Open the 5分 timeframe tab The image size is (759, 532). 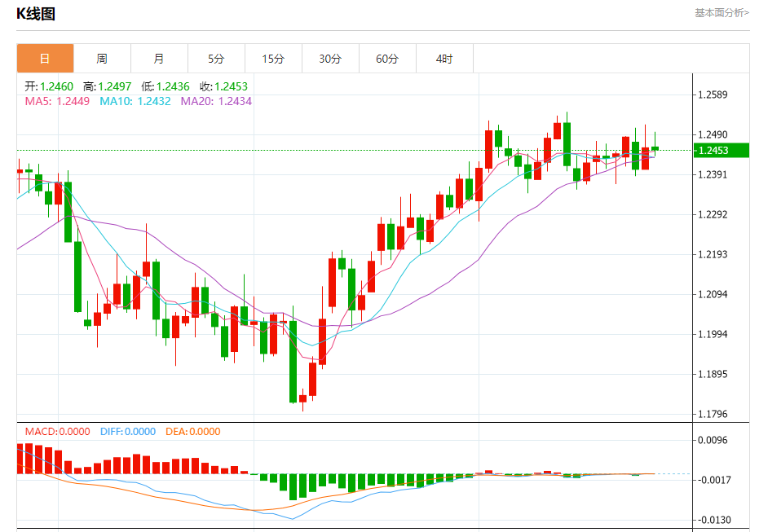pos(216,59)
